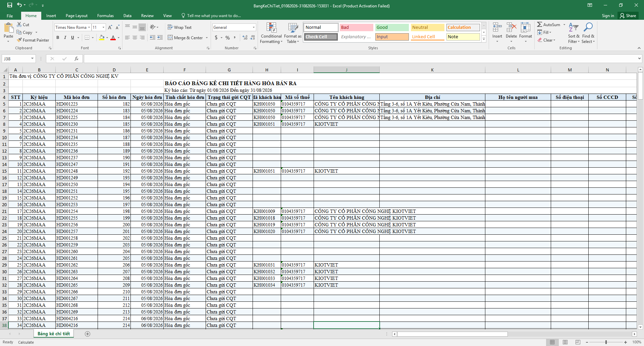644x346 pixels.
Task: Expand the Name Box dropdown
Action: pyautogui.click(x=32, y=59)
